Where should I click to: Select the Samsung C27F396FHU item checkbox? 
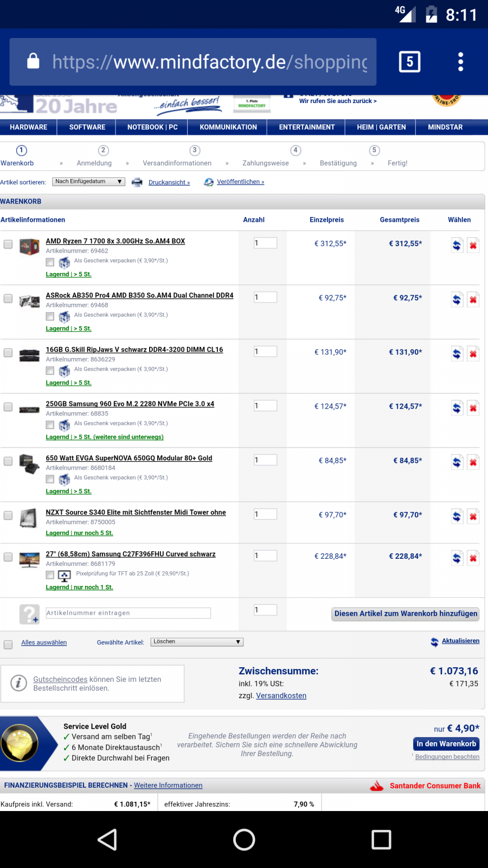point(8,557)
